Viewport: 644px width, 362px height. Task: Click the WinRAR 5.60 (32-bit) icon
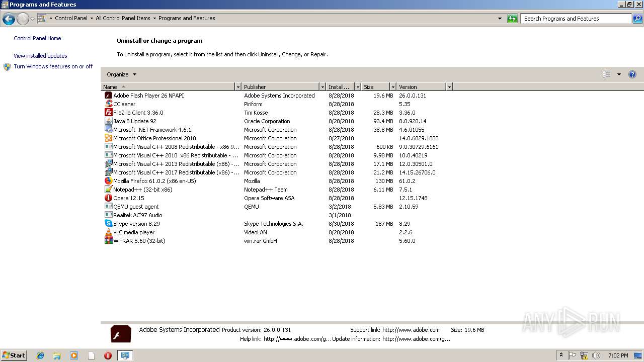tap(108, 241)
